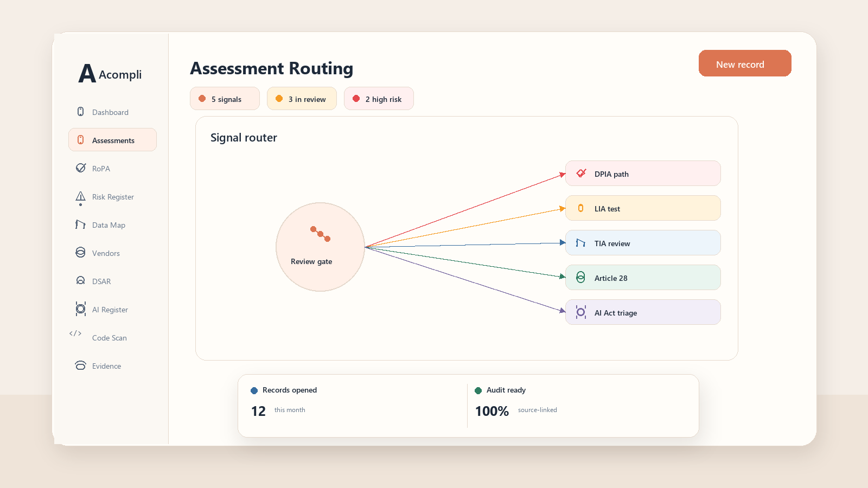Open the Vendors page

click(112, 253)
